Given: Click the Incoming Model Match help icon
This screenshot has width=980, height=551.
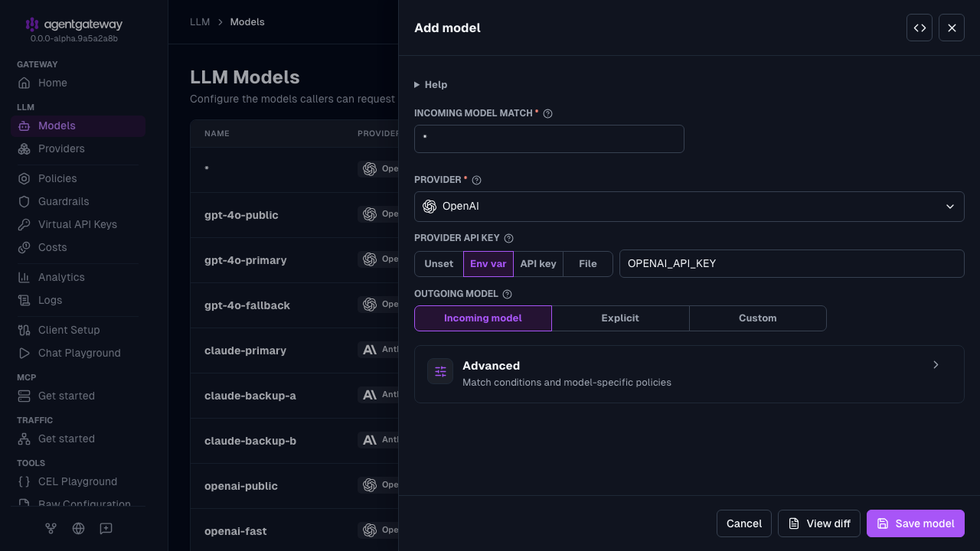Looking at the screenshot, I should [547, 113].
